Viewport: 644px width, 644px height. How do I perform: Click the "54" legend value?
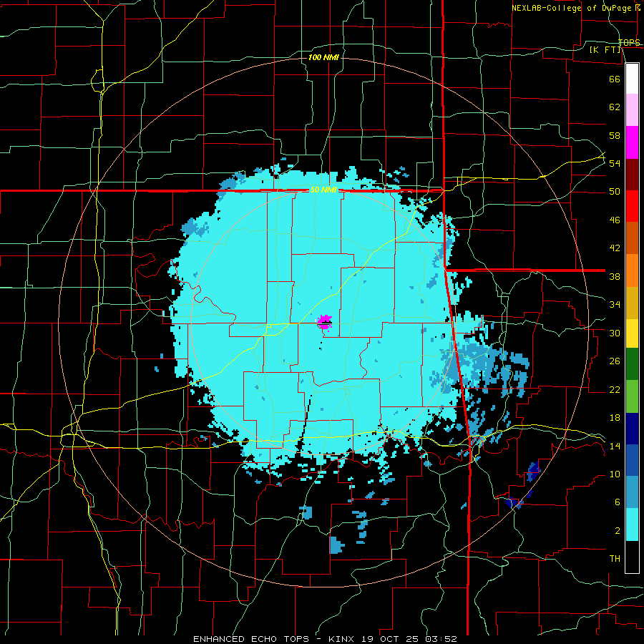tap(615, 163)
